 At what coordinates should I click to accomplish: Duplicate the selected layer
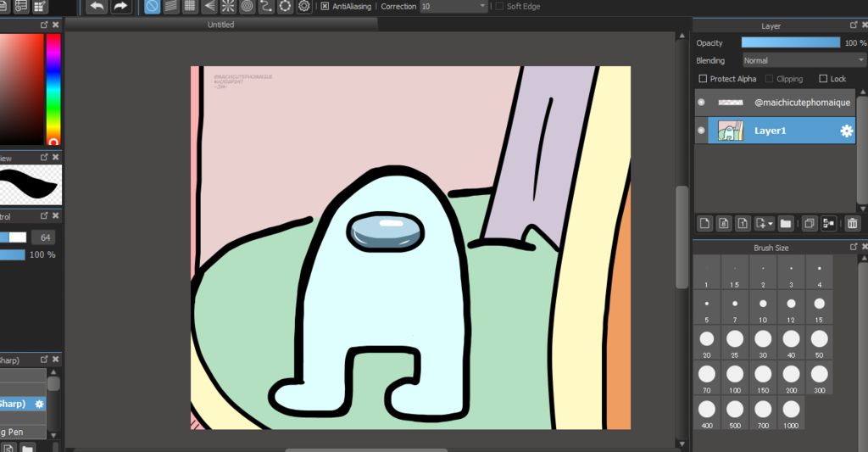pos(810,223)
